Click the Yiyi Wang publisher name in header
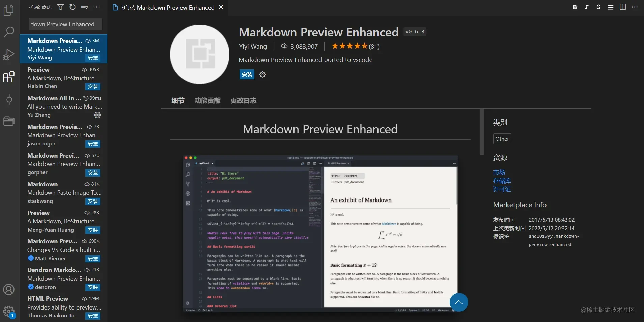This screenshot has width=644, height=322. [253, 46]
